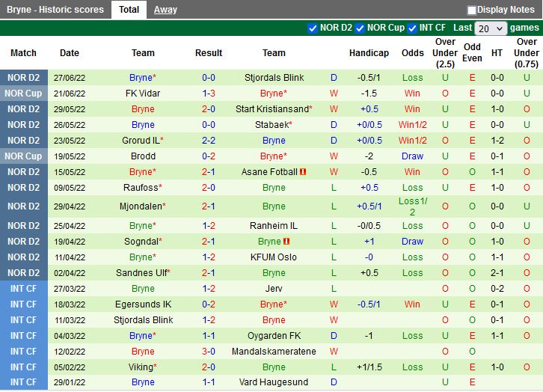Open the Vard Haugesund team link
543x392 pixels.
pyautogui.click(x=273, y=382)
